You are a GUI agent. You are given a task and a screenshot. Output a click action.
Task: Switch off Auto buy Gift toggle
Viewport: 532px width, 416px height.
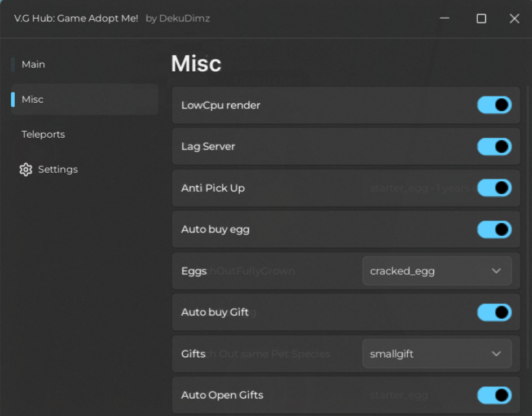click(494, 312)
